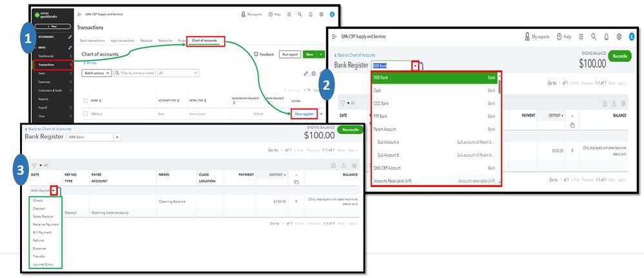644x278 pixels.
Task: Click the BBB Bank dropdown arrow in the Add deposit panel
Action: pos(117,137)
